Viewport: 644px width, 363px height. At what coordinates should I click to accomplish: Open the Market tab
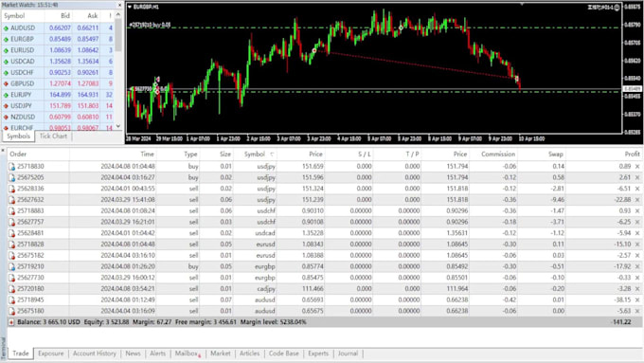[221, 354]
